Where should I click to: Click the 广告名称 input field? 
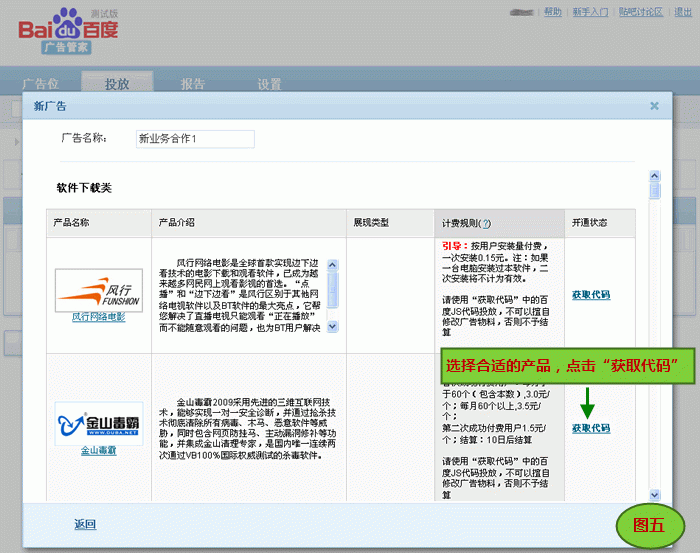[x=195, y=139]
